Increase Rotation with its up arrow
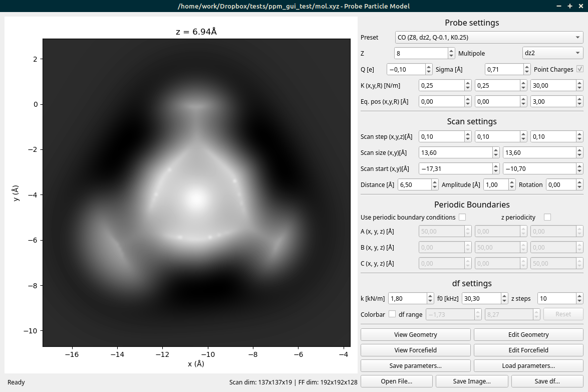The width and height of the screenshot is (588, 392). (x=580, y=182)
